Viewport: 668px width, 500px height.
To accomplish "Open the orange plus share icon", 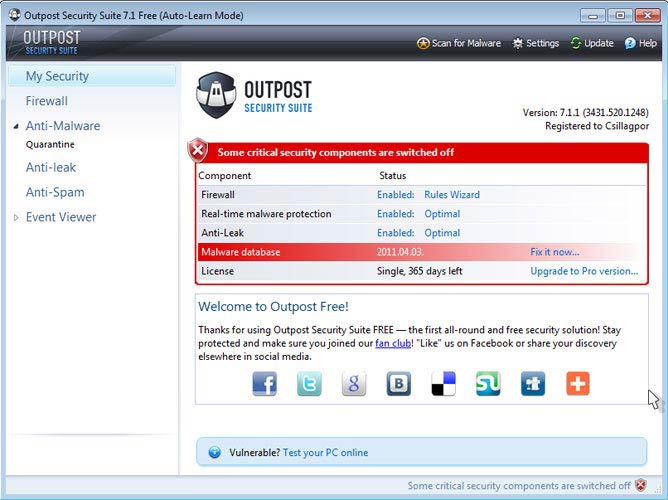I will tap(578, 384).
